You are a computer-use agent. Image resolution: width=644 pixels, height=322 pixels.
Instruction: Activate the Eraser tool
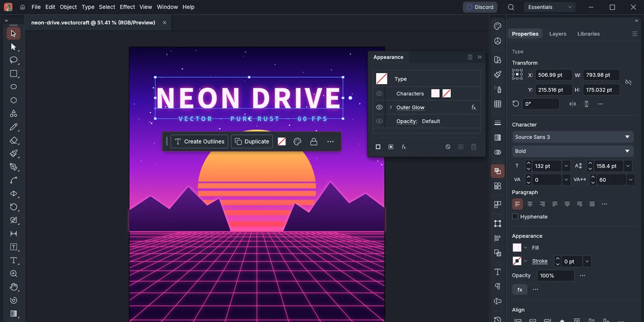[x=13, y=141]
